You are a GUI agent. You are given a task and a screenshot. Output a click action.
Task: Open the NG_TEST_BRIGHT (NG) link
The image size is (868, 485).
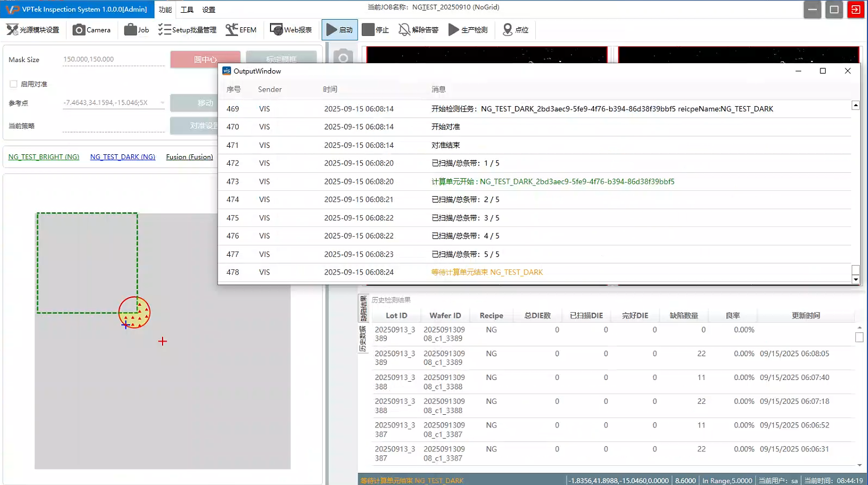pos(44,157)
